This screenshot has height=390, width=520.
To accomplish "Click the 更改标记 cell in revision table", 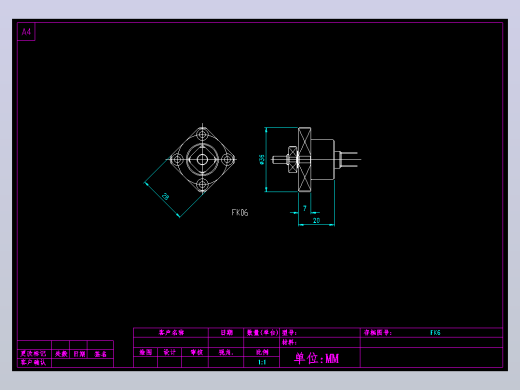I will click(x=34, y=354).
